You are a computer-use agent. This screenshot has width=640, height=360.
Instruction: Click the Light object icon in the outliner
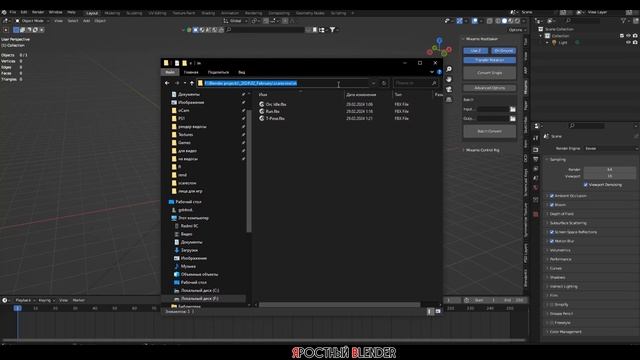tap(554, 42)
